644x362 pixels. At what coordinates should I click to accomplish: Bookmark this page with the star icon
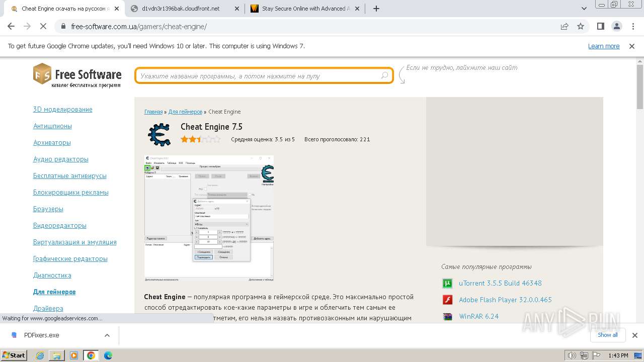coord(581,26)
